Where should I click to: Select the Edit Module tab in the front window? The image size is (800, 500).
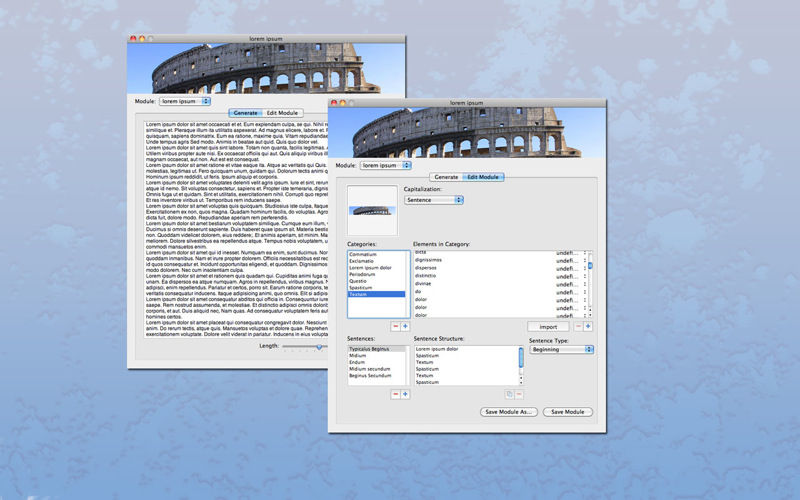(483, 177)
